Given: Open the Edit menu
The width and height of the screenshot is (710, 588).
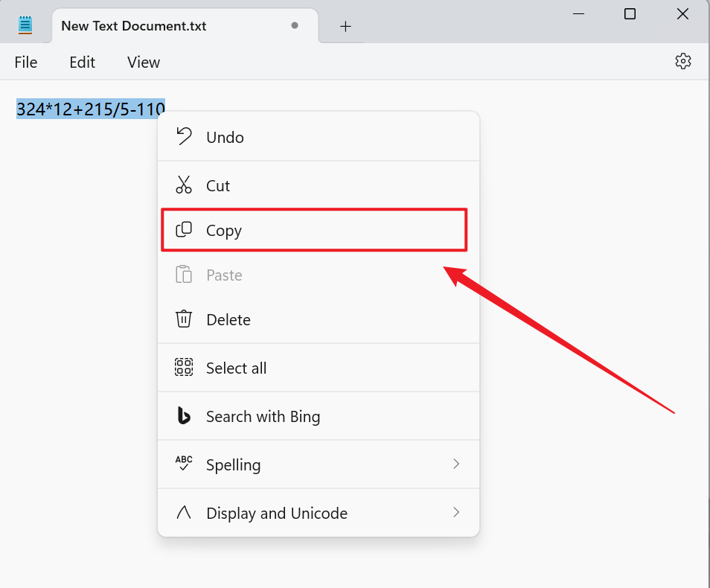Looking at the screenshot, I should [x=82, y=63].
